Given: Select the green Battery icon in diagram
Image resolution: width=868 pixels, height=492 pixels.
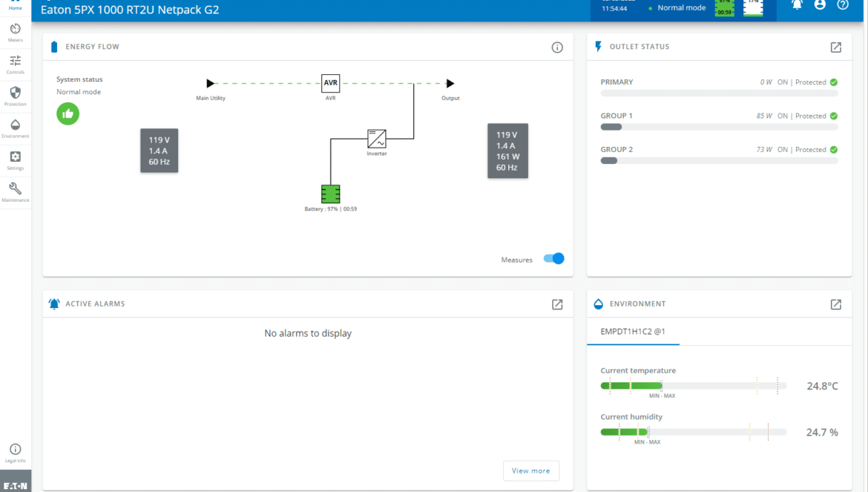Looking at the screenshot, I should 330,194.
